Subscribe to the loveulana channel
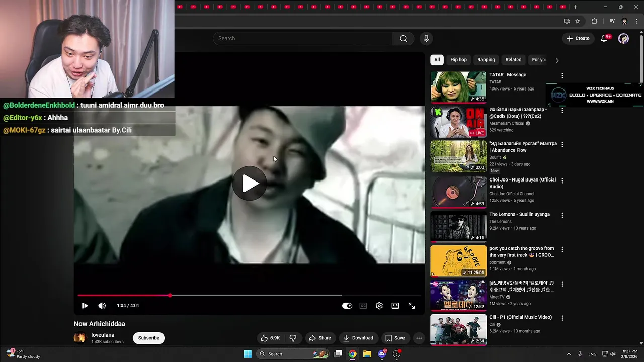 pos(149,338)
